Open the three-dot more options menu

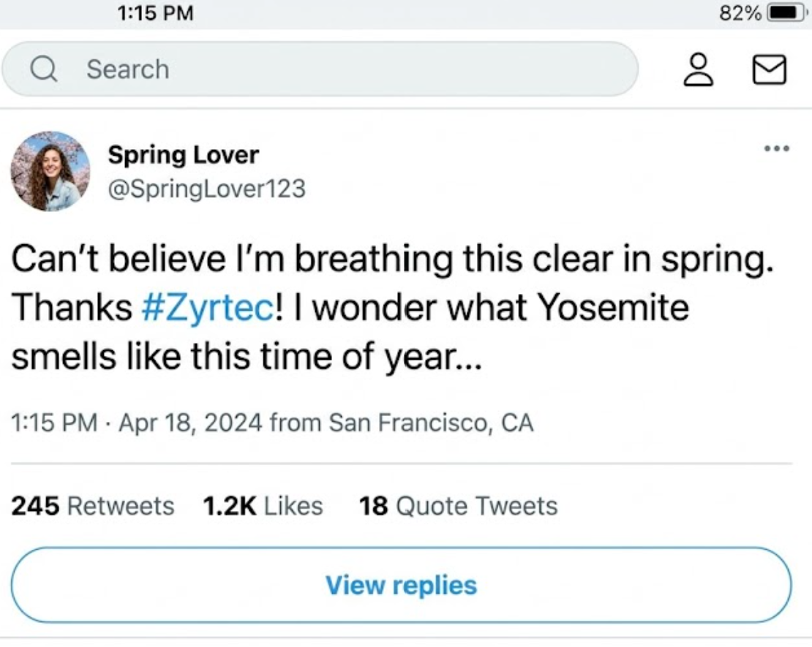click(777, 148)
